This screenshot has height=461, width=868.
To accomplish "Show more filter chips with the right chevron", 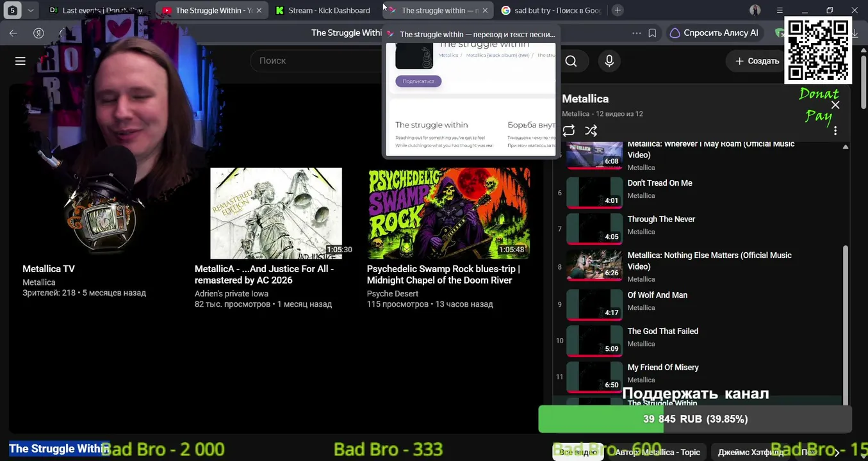I will (x=836, y=452).
